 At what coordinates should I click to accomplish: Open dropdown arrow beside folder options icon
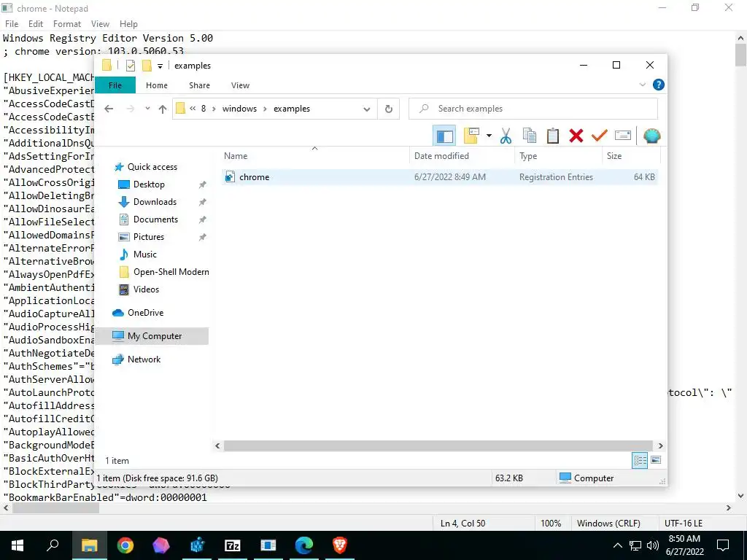pos(489,136)
